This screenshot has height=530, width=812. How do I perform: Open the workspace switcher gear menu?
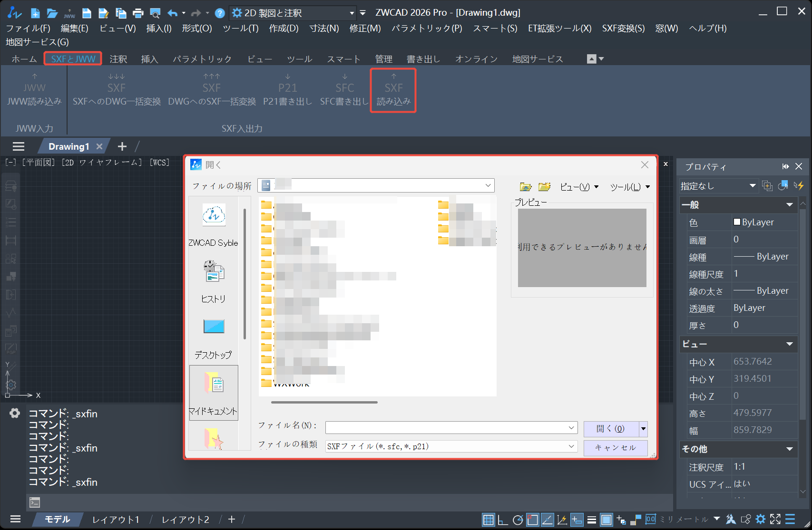click(236, 13)
